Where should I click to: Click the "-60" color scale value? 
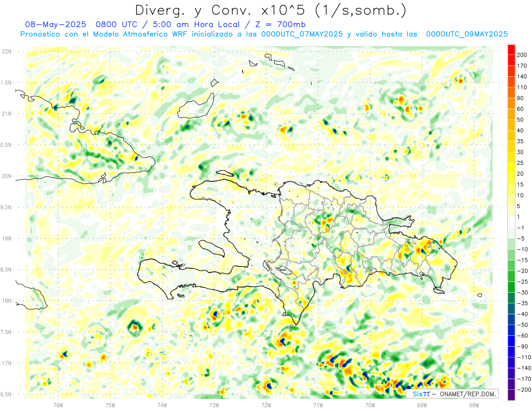point(523,336)
